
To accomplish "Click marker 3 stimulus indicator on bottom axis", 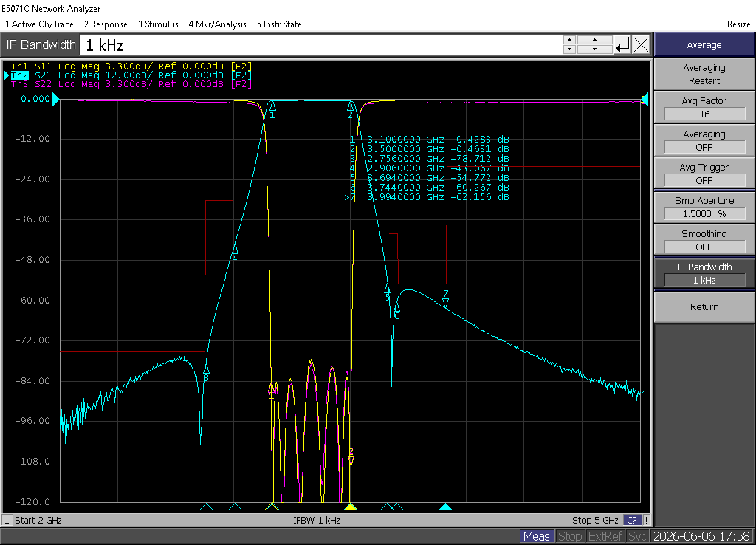I will 207,507.
